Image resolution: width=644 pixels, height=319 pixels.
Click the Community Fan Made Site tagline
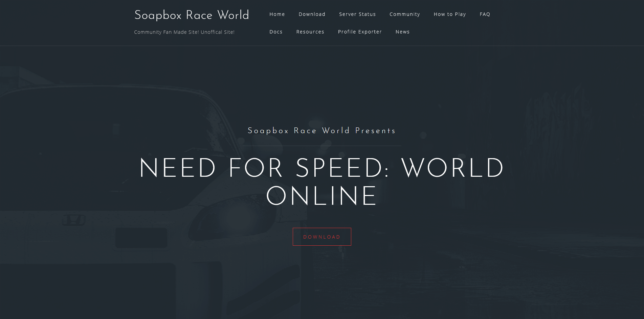point(184,32)
